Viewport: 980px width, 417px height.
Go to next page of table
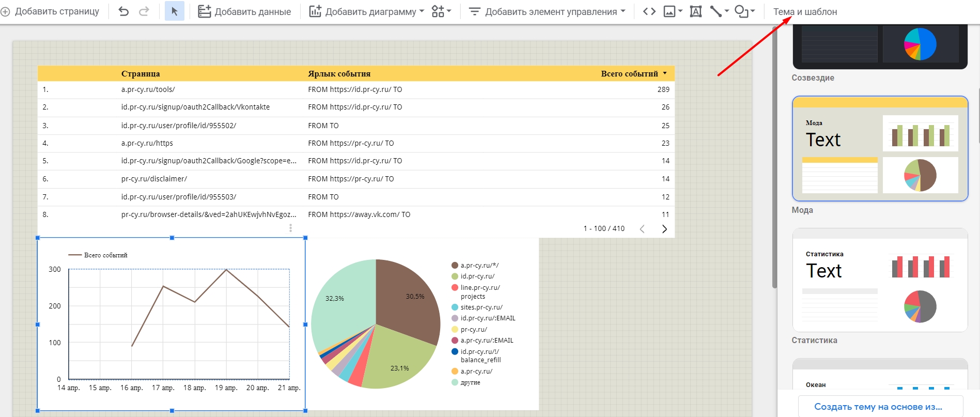pos(664,229)
